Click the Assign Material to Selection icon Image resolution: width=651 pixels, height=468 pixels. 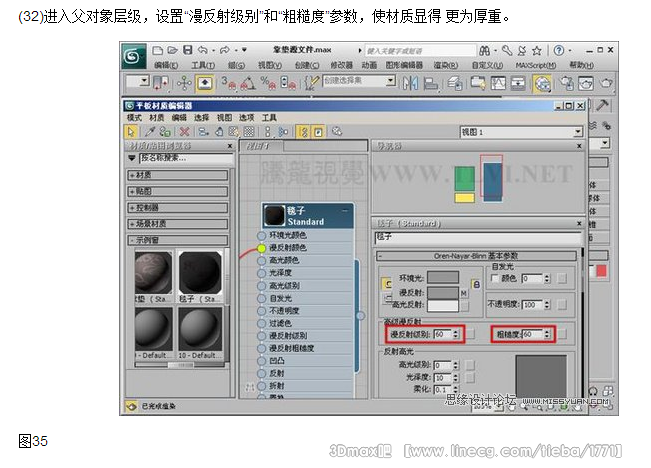(x=165, y=132)
